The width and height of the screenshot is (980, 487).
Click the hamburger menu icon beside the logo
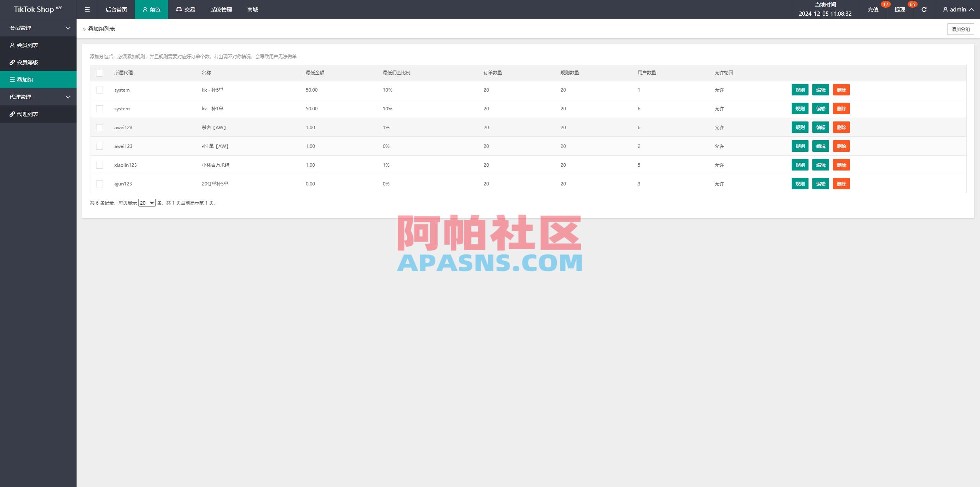pos(87,9)
